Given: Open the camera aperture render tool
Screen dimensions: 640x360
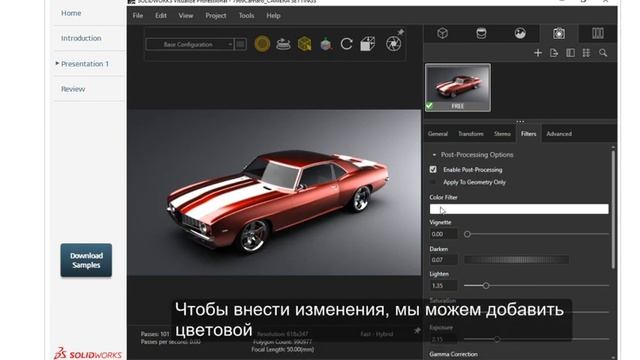Looking at the screenshot, I should pos(393,44).
